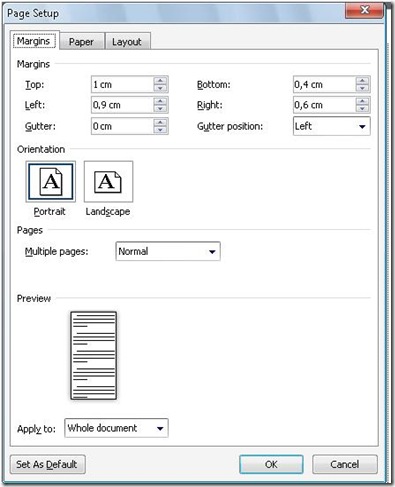Image resolution: width=395 pixels, height=487 pixels.
Task: Click the Gutter input field
Action: pyautogui.click(x=122, y=127)
